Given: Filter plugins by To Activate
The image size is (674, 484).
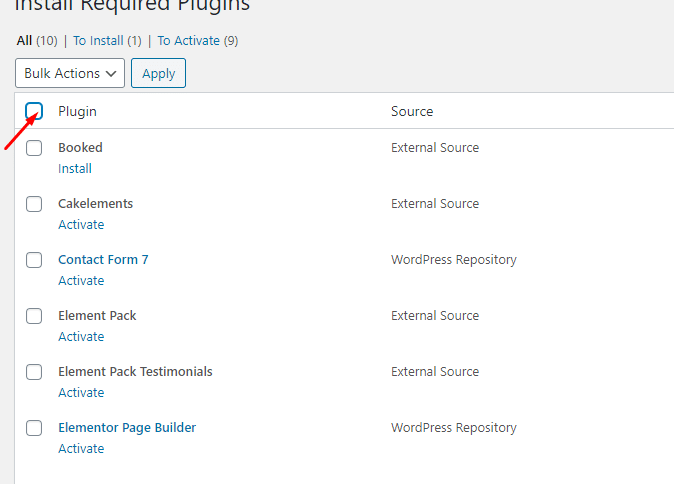Looking at the screenshot, I should pyautogui.click(x=188, y=41).
